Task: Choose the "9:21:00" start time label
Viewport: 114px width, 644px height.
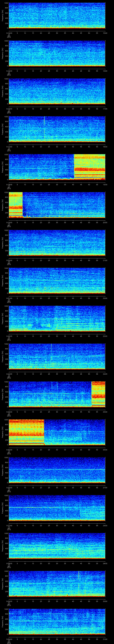Action: (x=9, y=298)
